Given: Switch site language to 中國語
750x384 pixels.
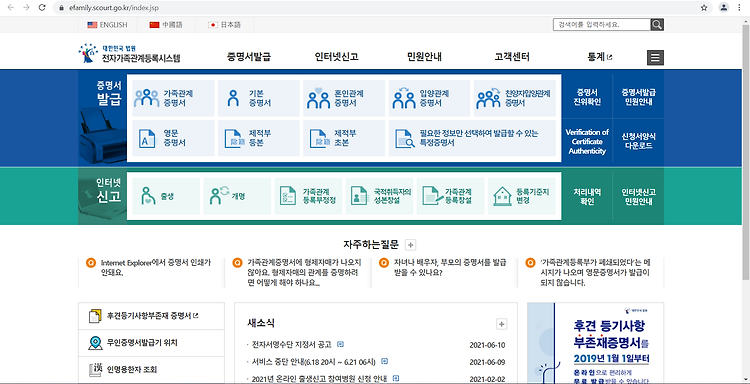Looking at the screenshot, I should 166,25.
